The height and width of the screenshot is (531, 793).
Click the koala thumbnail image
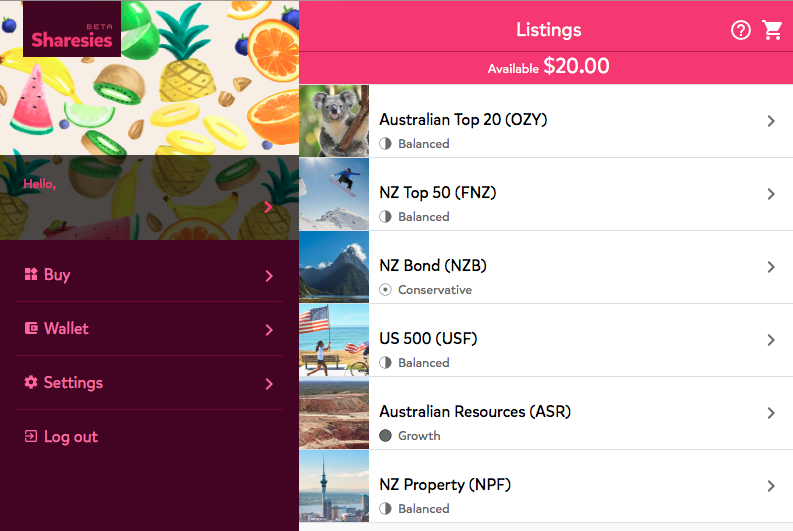334,121
